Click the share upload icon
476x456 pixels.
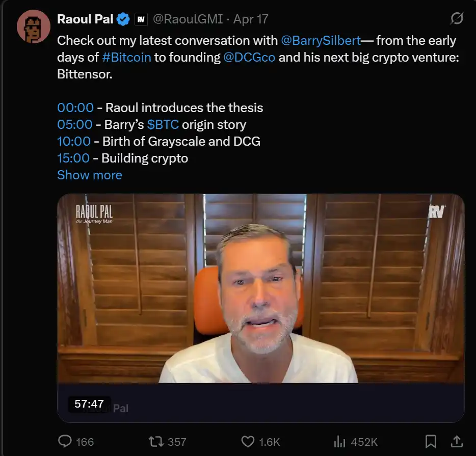[457, 441]
